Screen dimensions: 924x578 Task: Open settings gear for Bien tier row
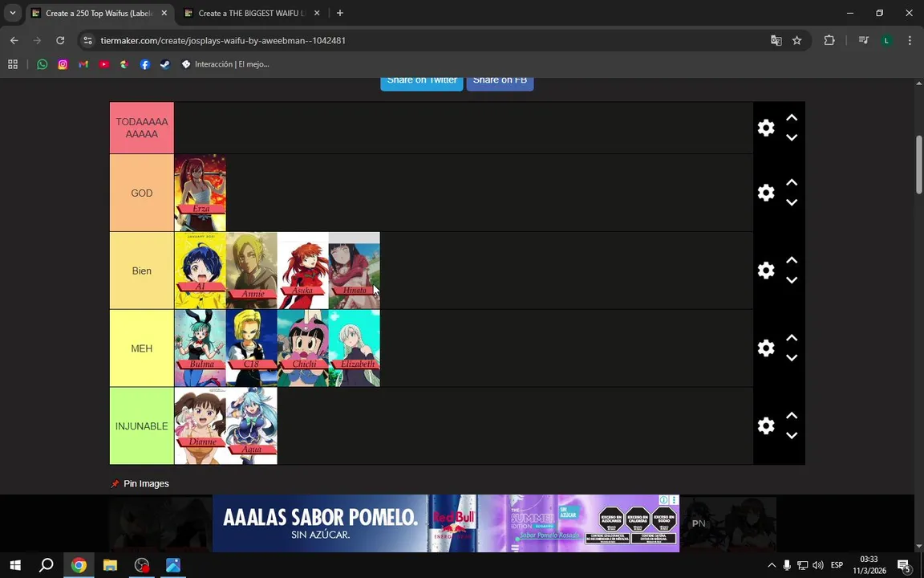tap(765, 270)
